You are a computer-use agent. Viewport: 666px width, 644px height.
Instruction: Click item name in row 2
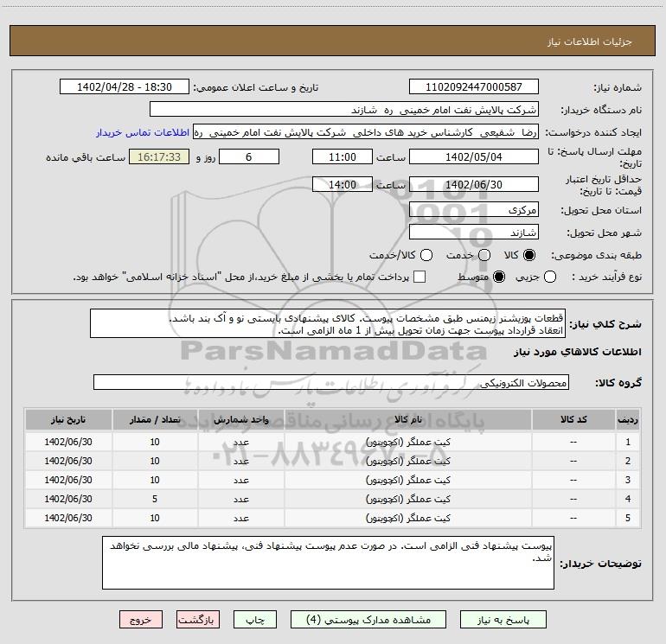(x=407, y=461)
